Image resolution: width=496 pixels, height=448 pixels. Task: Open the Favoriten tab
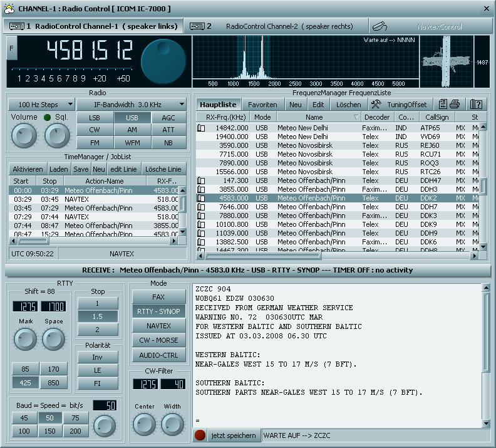[262, 105]
